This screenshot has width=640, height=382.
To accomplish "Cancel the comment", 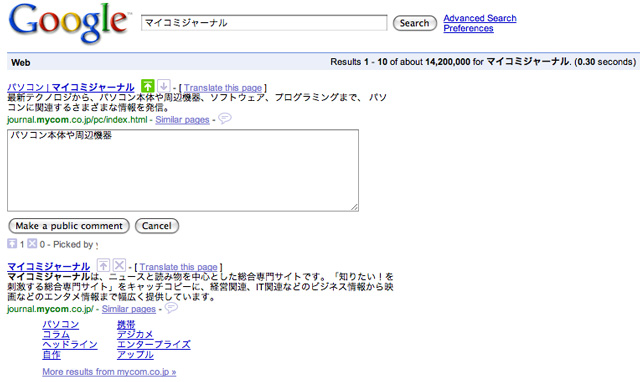I will [157, 226].
